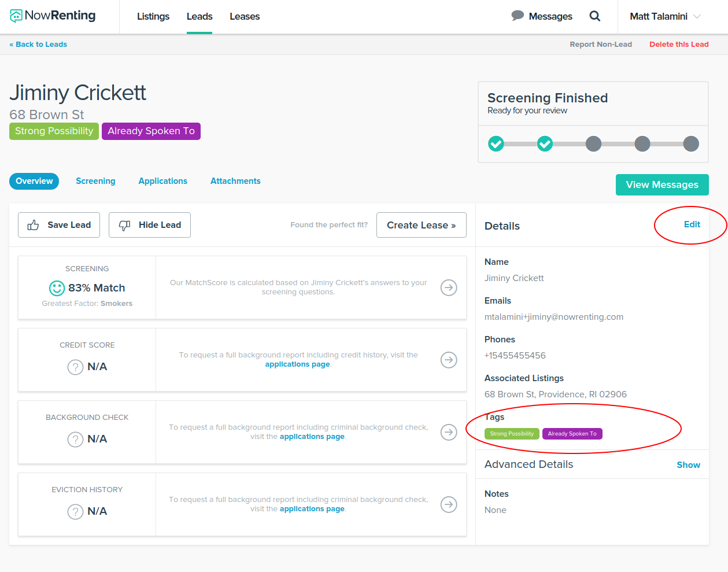Click the name value Jiminy Crickett in Details

514,278
